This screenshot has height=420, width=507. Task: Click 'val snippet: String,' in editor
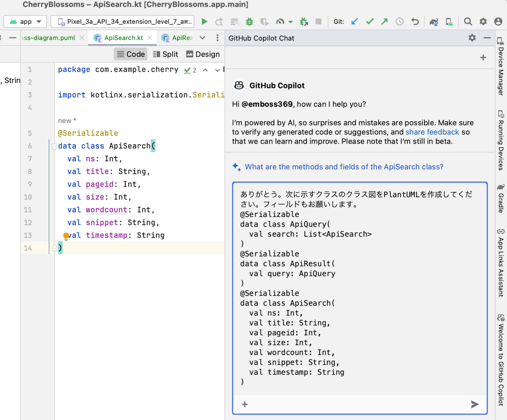(114, 223)
